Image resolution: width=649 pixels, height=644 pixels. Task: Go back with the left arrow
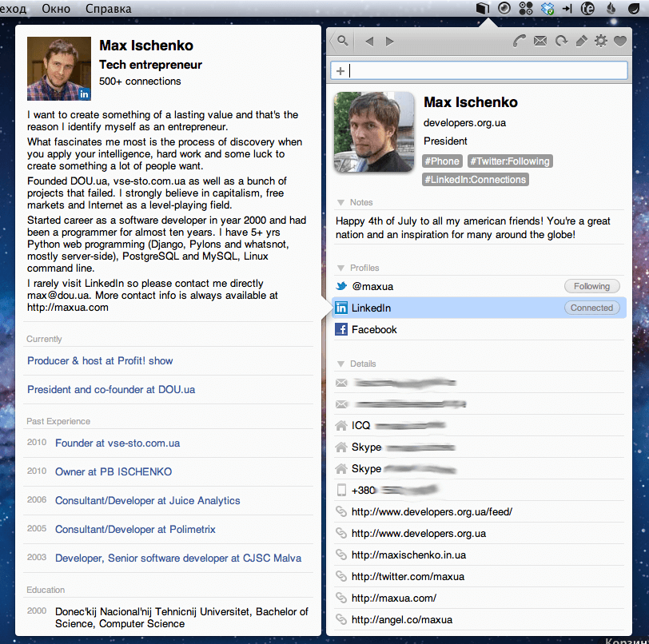coord(369,42)
